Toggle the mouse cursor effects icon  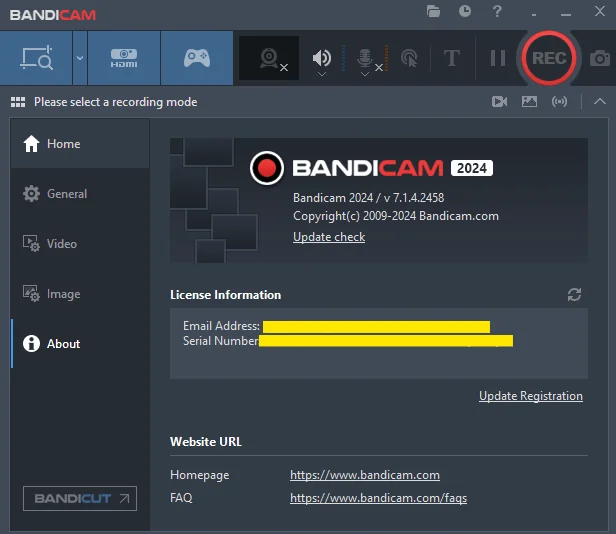click(x=409, y=58)
